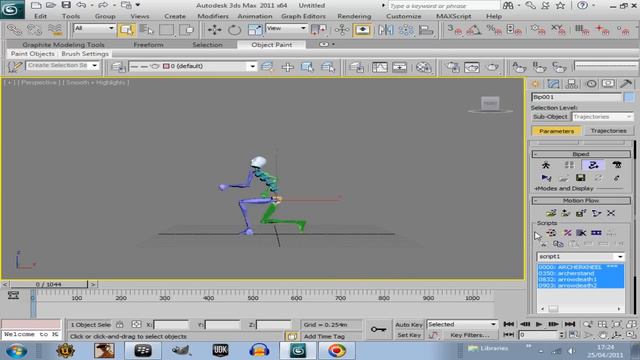The height and width of the screenshot is (360, 640).
Task: Enable Biped Figure Mode
Action: [x=546, y=165]
